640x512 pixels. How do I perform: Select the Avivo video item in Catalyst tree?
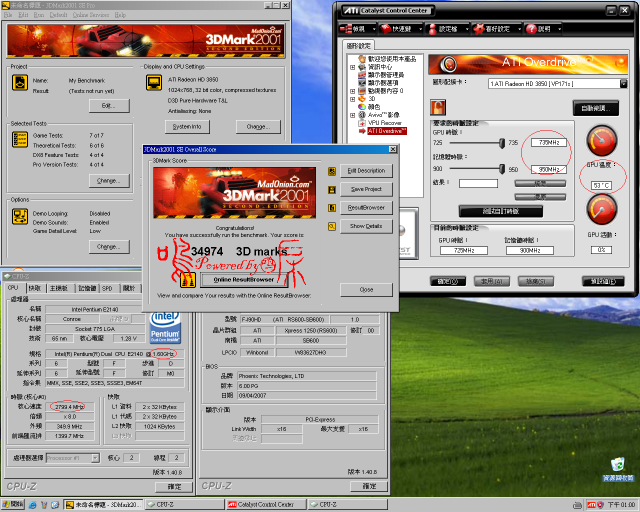click(x=379, y=115)
